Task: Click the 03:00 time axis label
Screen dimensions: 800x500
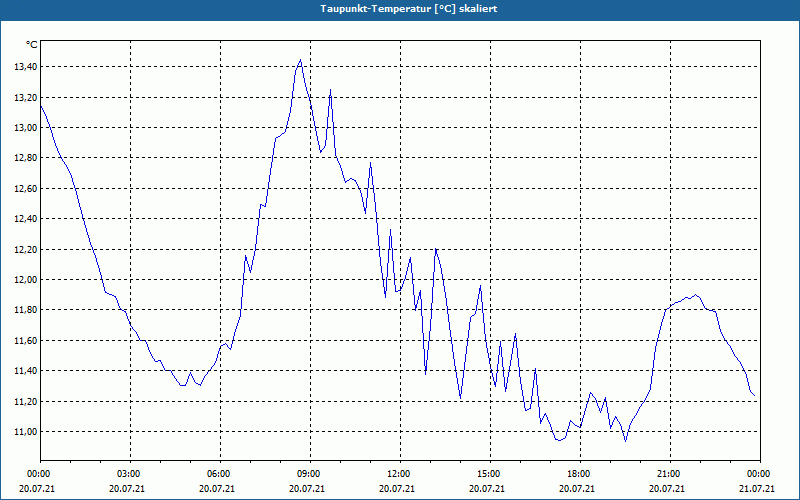Action: click(x=131, y=474)
